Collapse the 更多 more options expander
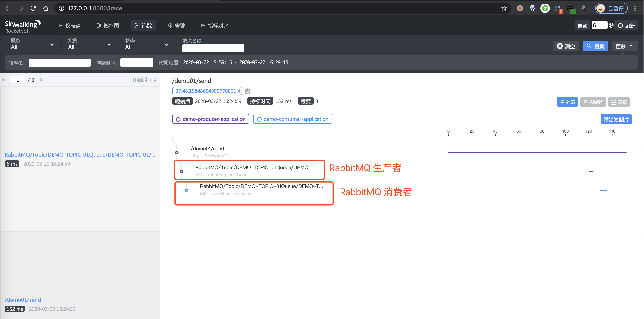Image resolution: width=644 pixels, height=319 pixels. tap(625, 46)
